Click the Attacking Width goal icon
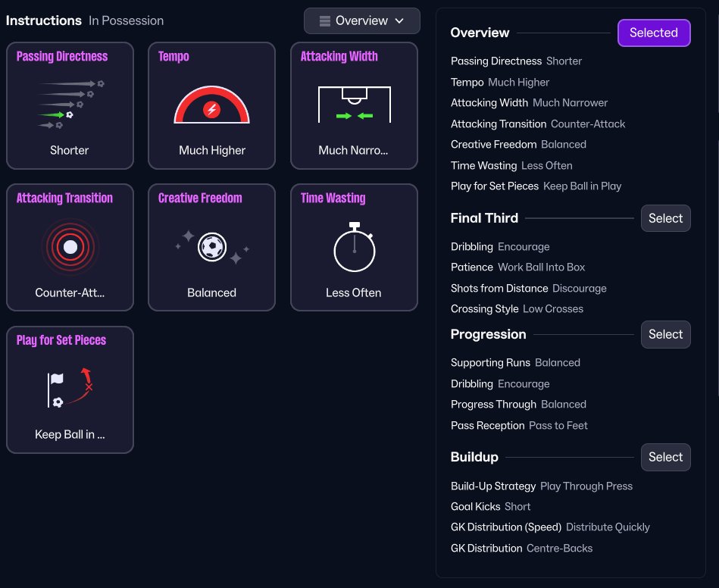719x588 pixels. [x=354, y=105]
